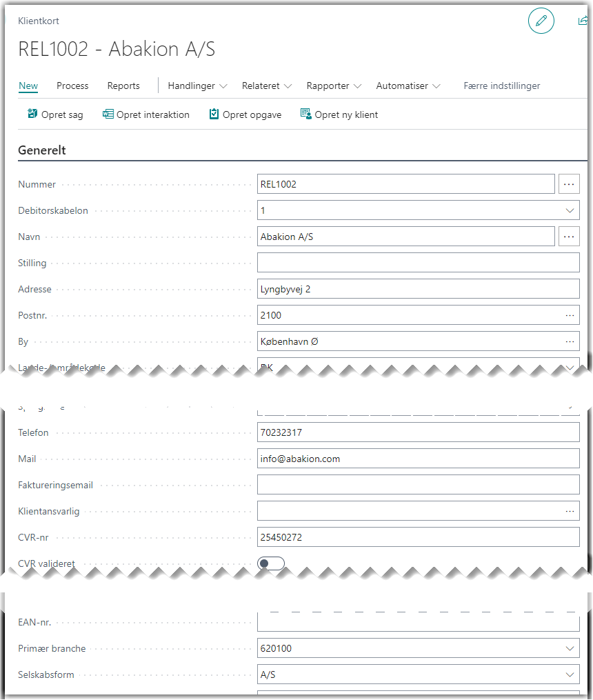Click the CVR valideret label
The width and height of the screenshot is (593, 700).
coord(46,563)
